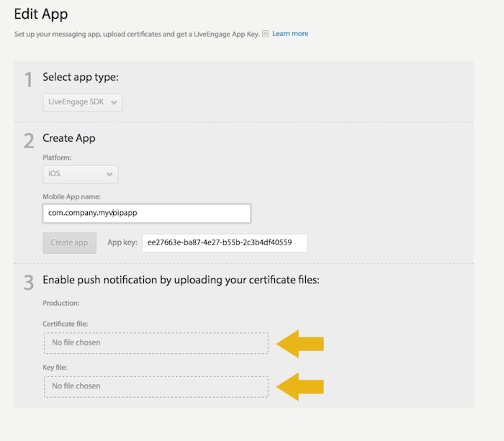This screenshot has height=441, width=504.
Task: Click yellow arrow pointing at Key file
Action: (x=300, y=387)
